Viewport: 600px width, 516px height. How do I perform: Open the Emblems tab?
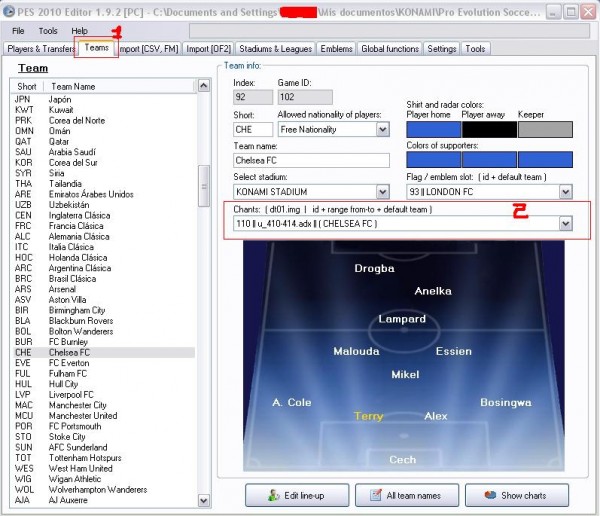336,49
